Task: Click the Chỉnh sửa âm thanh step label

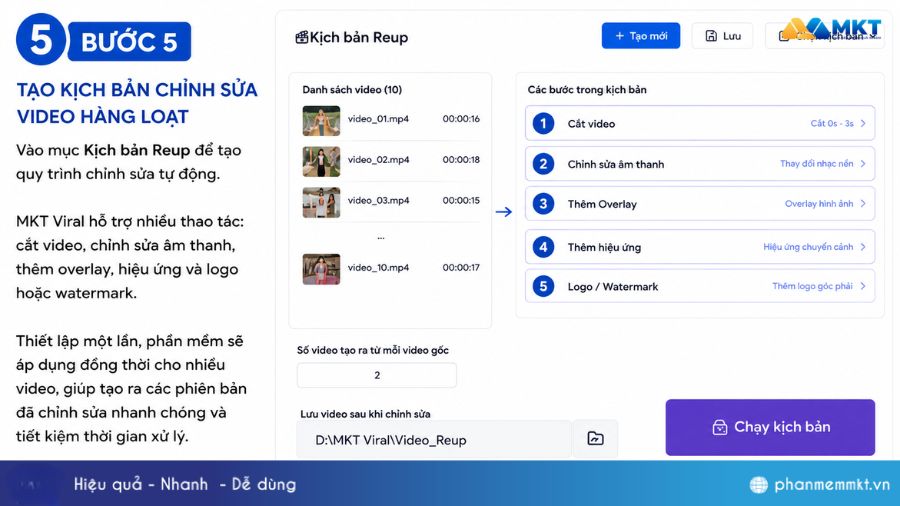Action: coord(616,164)
